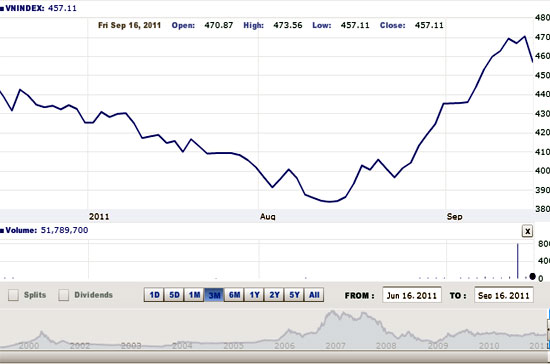Enable the Splits checkbox
The height and width of the screenshot is (364, 550).
click(x=13, y=295)
